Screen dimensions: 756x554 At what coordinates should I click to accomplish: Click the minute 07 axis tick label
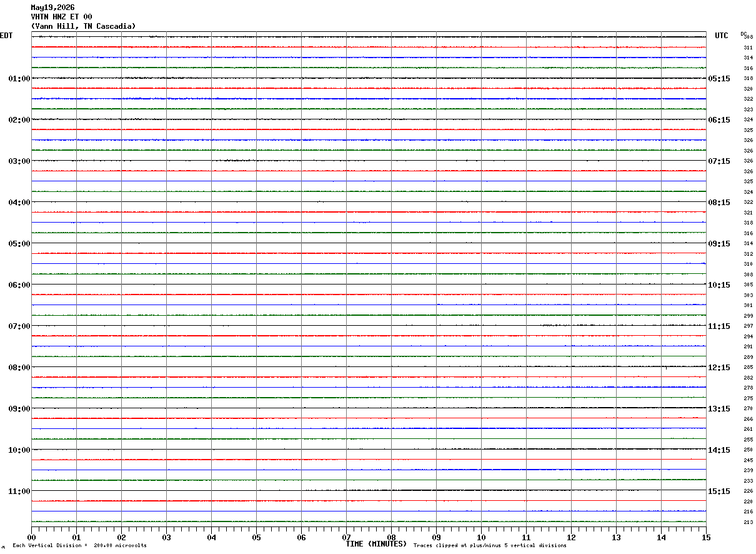(346, 537)
